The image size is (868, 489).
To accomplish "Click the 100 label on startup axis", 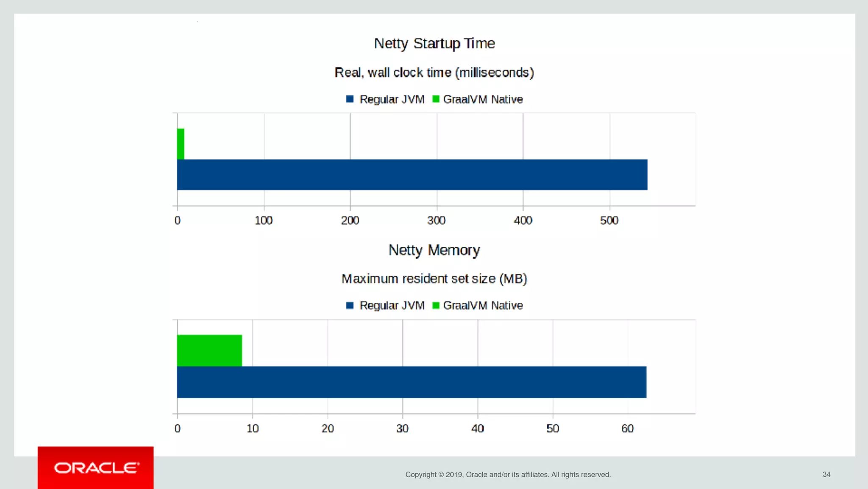I will (263, 221).
